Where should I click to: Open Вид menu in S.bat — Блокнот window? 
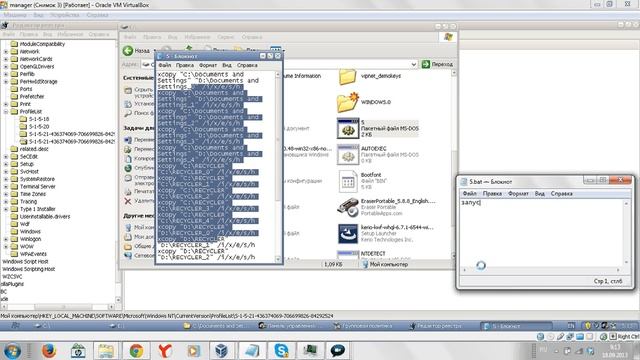click(540, 193)
